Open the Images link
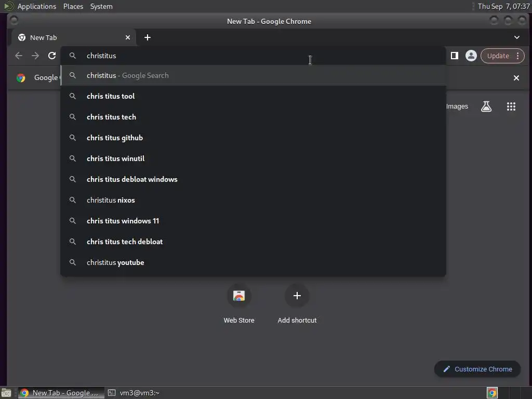532x399 pixels. (457, 107)
